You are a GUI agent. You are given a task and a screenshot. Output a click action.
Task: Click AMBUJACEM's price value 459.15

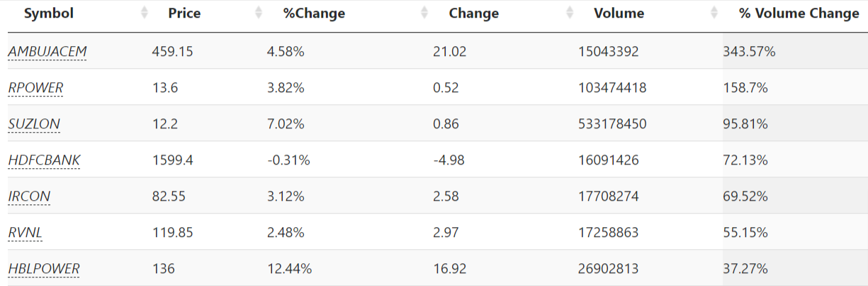tap(172, 51)
